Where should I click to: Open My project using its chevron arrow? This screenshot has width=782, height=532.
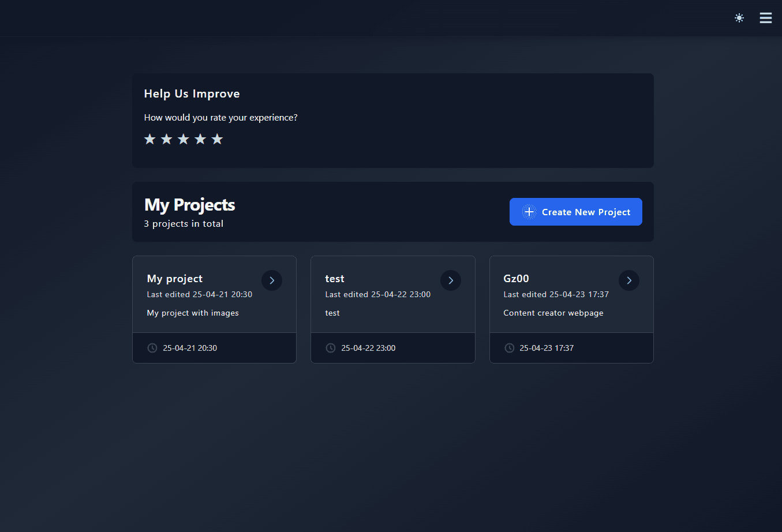(272, 280)
